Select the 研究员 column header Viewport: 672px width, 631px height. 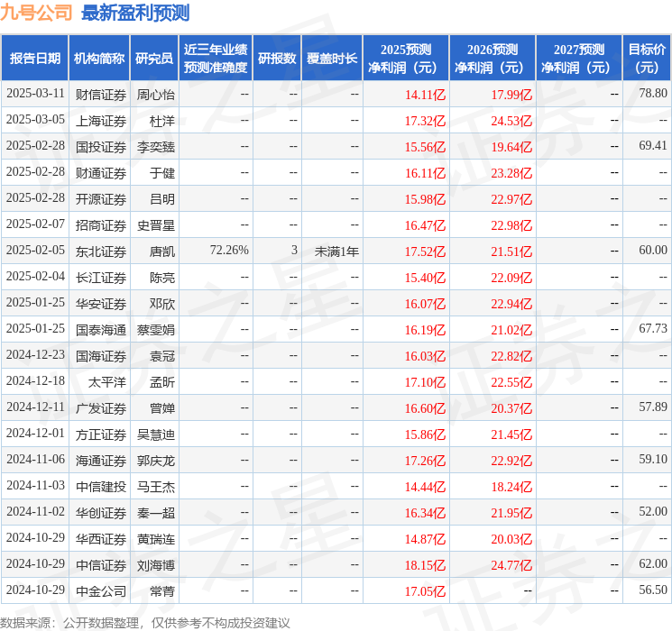[154, 59]
